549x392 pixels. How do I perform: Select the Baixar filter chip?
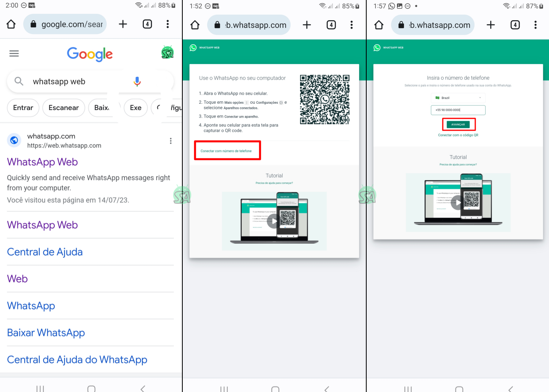(x=101, y=108)
